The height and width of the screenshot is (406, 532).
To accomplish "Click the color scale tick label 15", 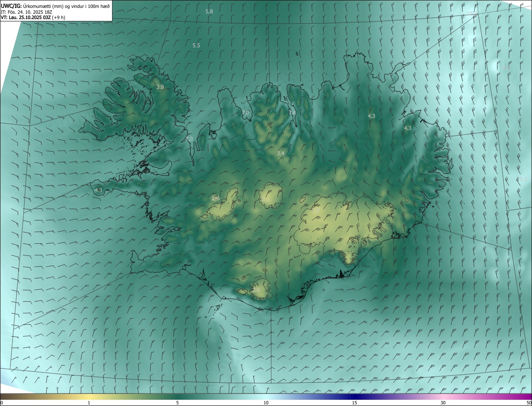I will point(355,403).
